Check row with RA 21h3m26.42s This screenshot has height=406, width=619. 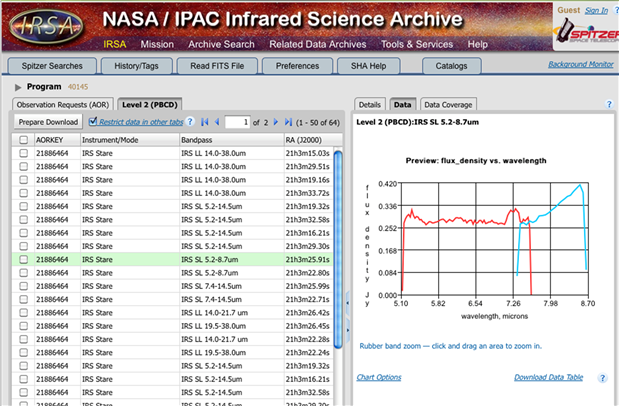[24, 312]
